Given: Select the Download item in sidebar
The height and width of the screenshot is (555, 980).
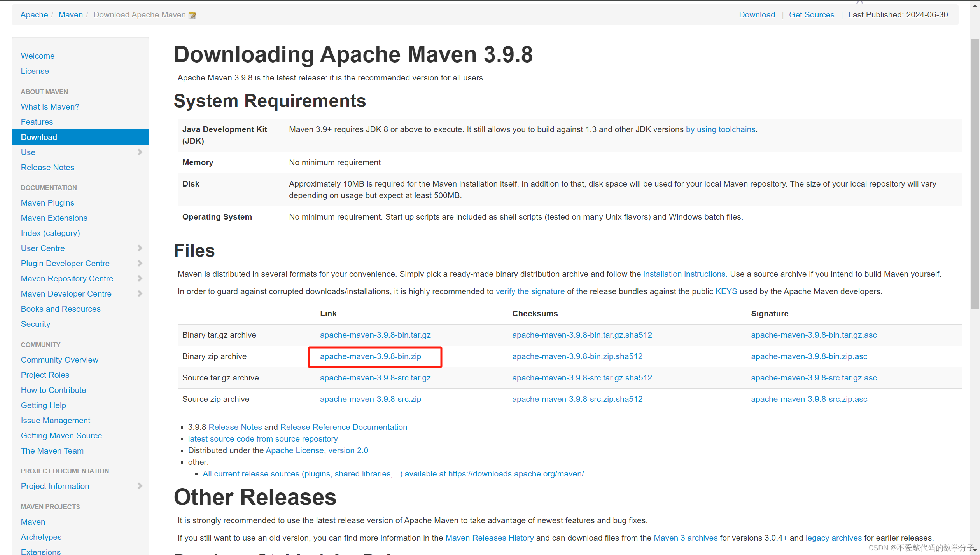Looking at the screenshot, I should point(39,137).
